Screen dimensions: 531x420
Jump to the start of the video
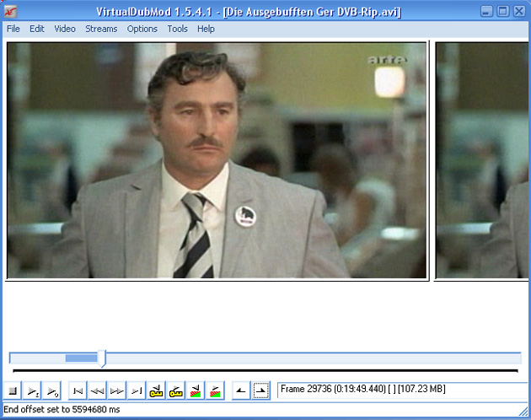click(78, 390)
